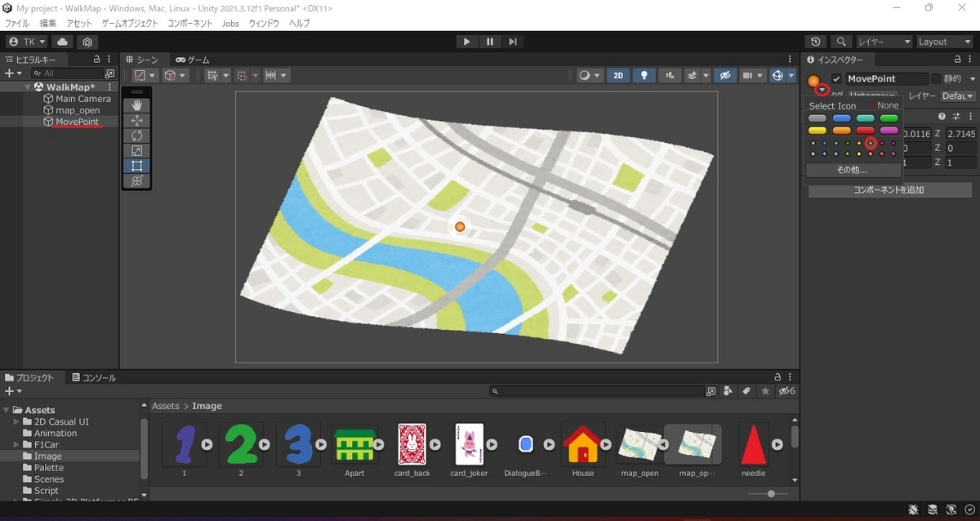Toggle the 2D scene view mode

click(618, 75)
